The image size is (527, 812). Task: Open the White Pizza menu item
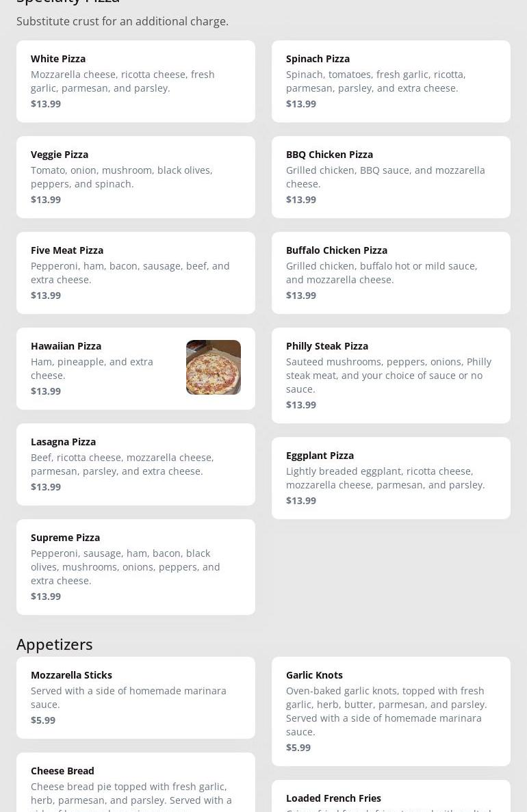pyautogui.click(x=136, y=81)
